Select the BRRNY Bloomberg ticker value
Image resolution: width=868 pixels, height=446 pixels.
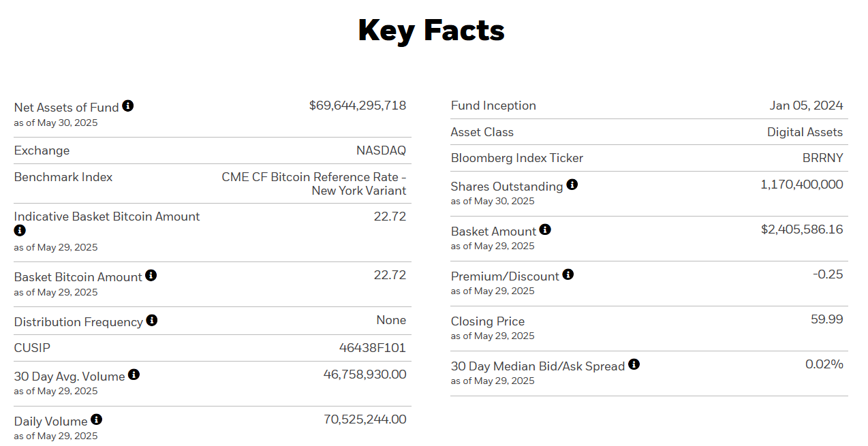822,158
